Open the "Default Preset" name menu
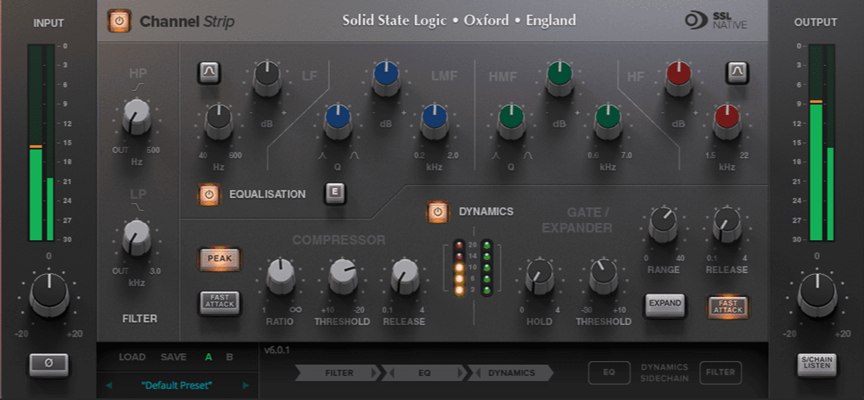Screen dimensions: 864x400 tap(177, 385)
